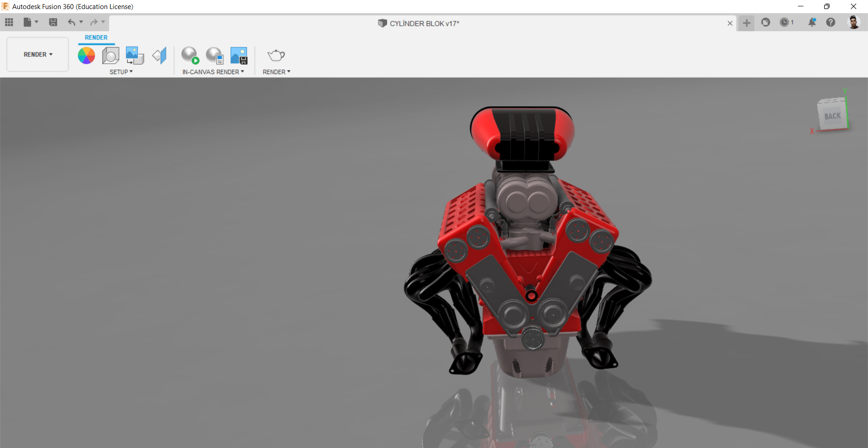
Task: Click BACK face of ViewCube
Action: point(832,116)
